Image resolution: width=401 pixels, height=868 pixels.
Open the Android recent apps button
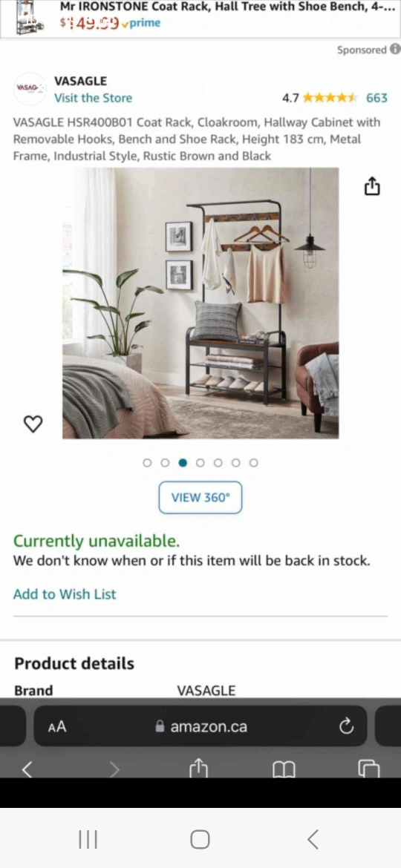click(x=88, y=839)
